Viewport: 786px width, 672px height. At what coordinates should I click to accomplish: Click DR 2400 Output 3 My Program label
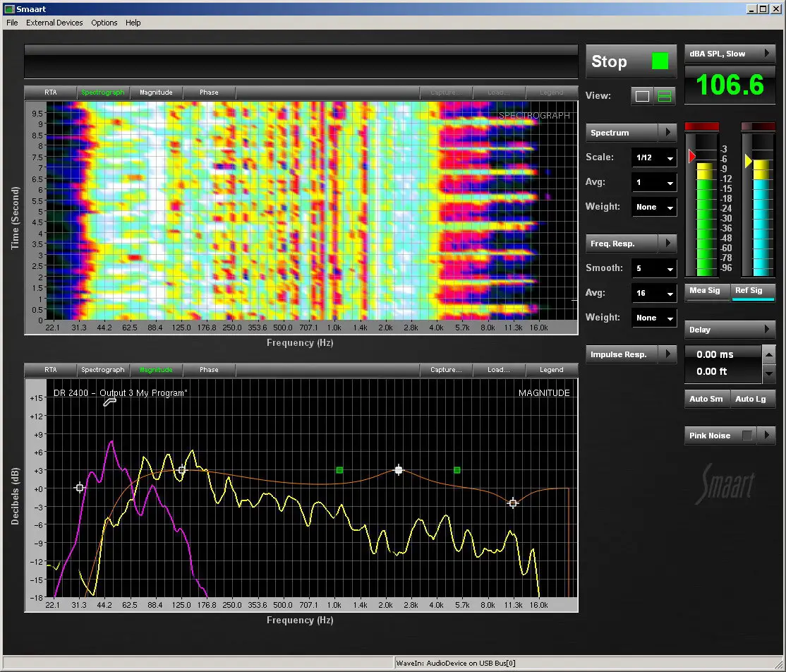[x=121, y=392]
